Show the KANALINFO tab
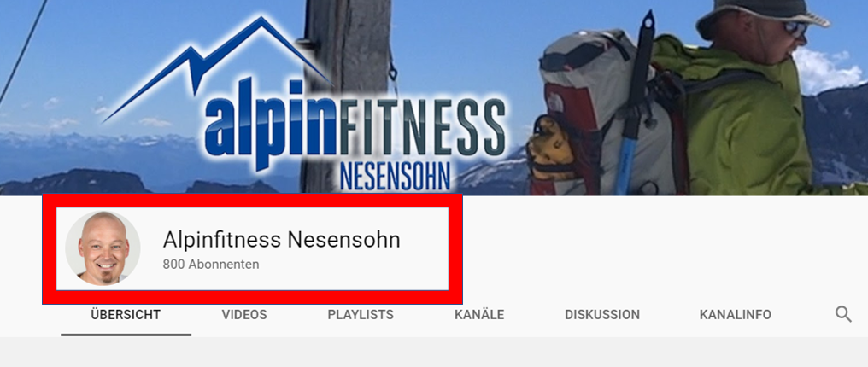Screen dimensions: 868x367 pyautogui.click(x=735, y=314)
